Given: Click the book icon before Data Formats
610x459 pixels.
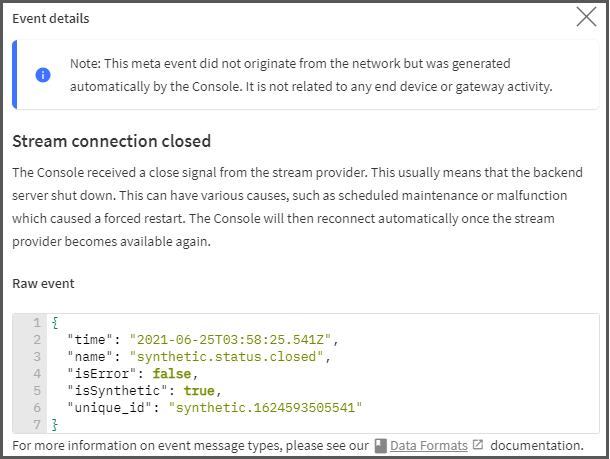Looking at the screenshot, I should tap(380, 446).
